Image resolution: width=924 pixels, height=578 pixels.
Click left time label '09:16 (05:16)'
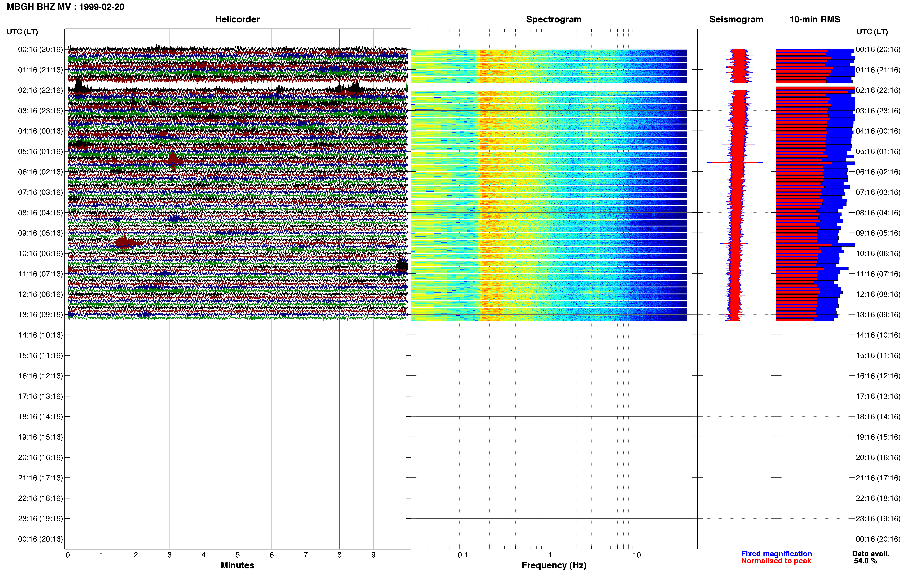point(40,233)
